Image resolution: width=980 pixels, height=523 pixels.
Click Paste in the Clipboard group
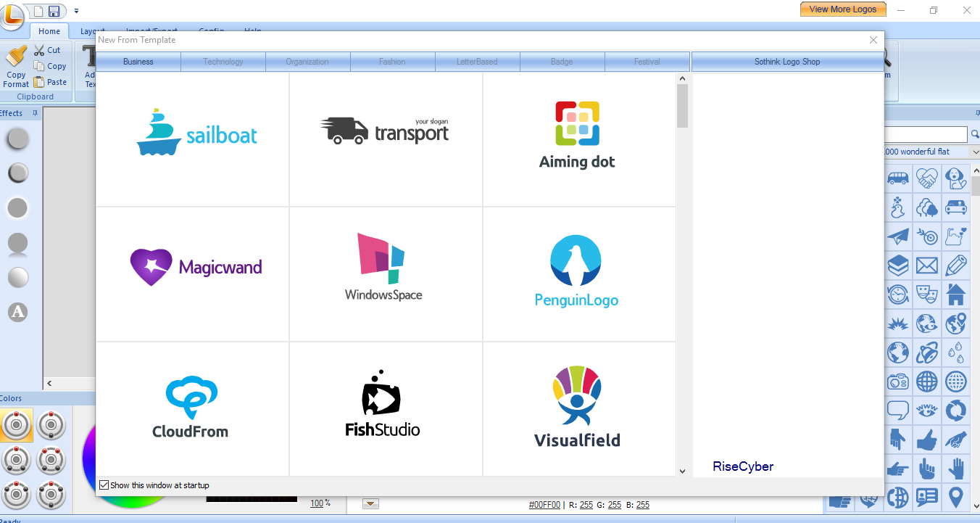point(49,82)
